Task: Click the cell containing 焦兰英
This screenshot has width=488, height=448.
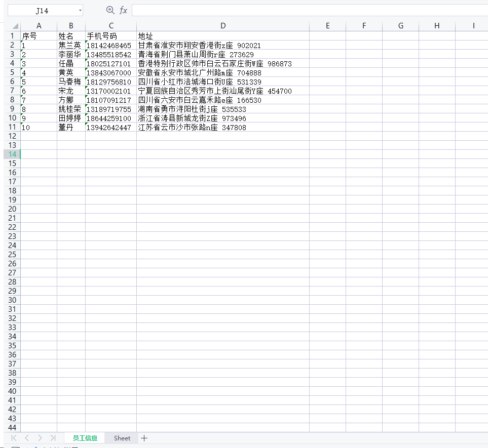Action: pos(71,45)
